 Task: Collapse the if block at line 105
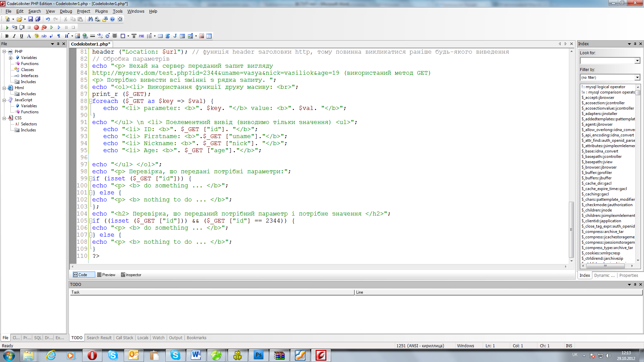(91, 221)
